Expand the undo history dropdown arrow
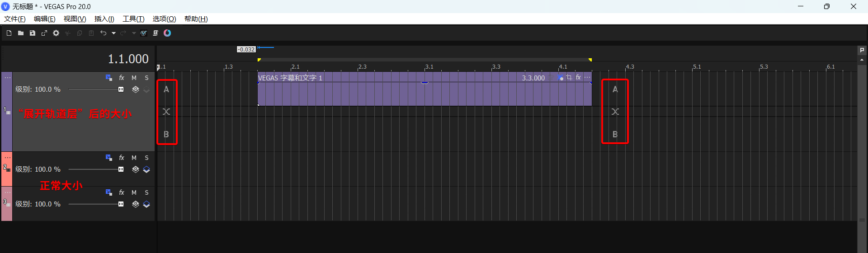This screenshot has width=868, height=253. (x=113, y=33)
